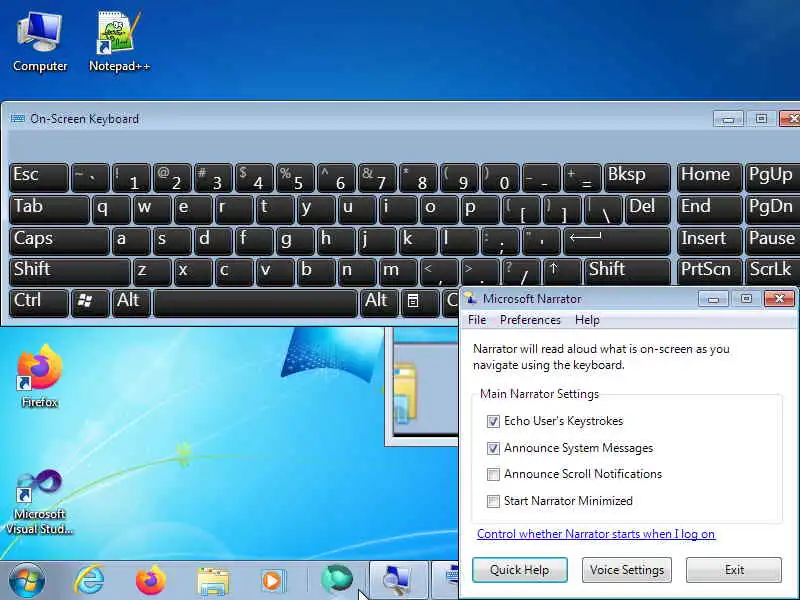Image resolution: width=800 pixels, height=600 pixels.
Task: Click the Windows logo key on keyboard
Action: pyautogui.click(x=90, y=303)
